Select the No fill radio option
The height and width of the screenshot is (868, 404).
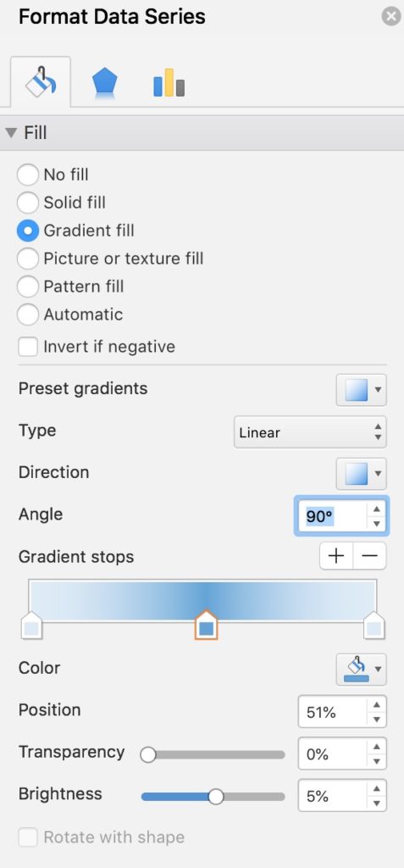28,175
